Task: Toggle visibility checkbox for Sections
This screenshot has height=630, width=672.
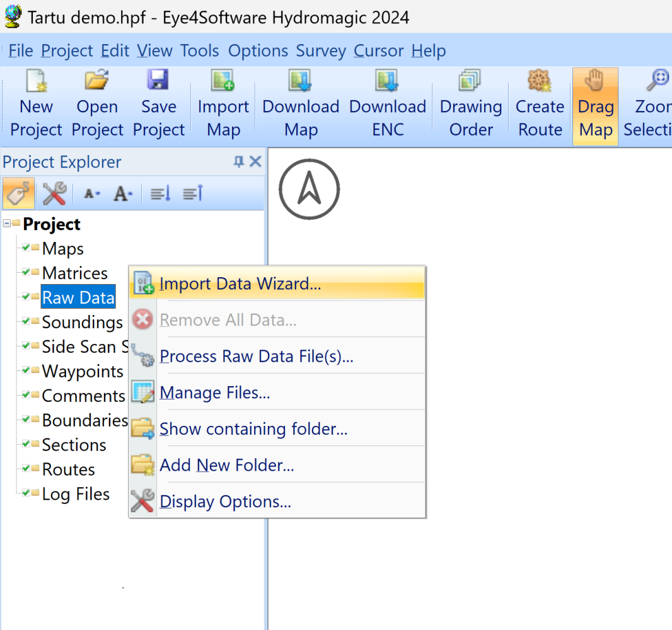Action: [26, 444]
